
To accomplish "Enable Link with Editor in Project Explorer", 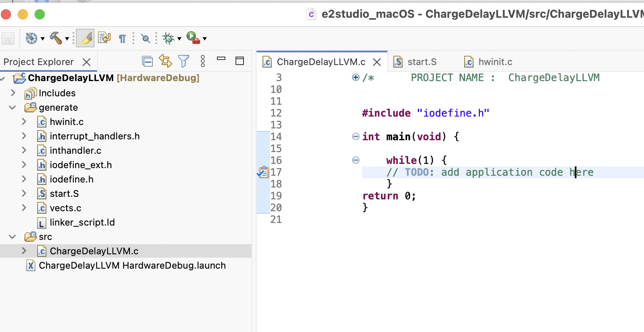I will (165, 61).
